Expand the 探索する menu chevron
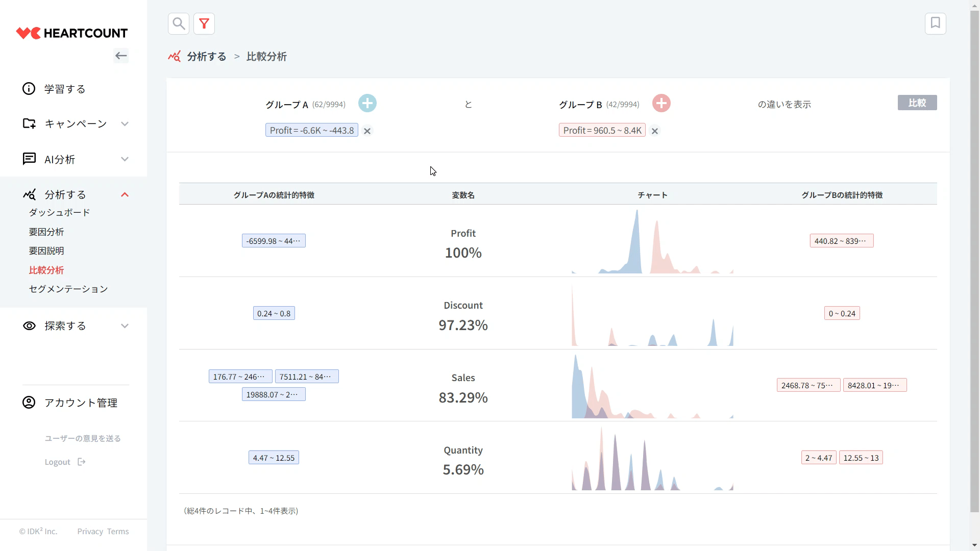Viewport: 980px width, 551px height. [125, 326]
